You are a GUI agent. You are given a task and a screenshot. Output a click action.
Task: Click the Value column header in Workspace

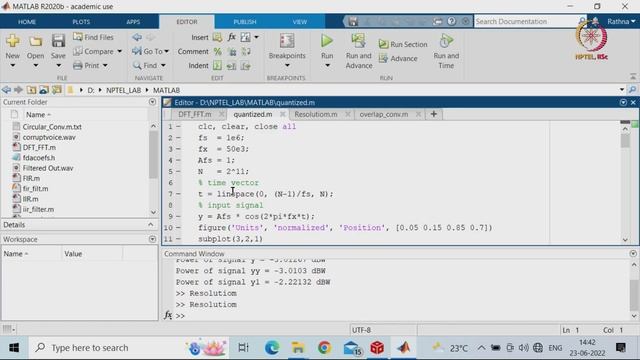[x=92, y=254]
